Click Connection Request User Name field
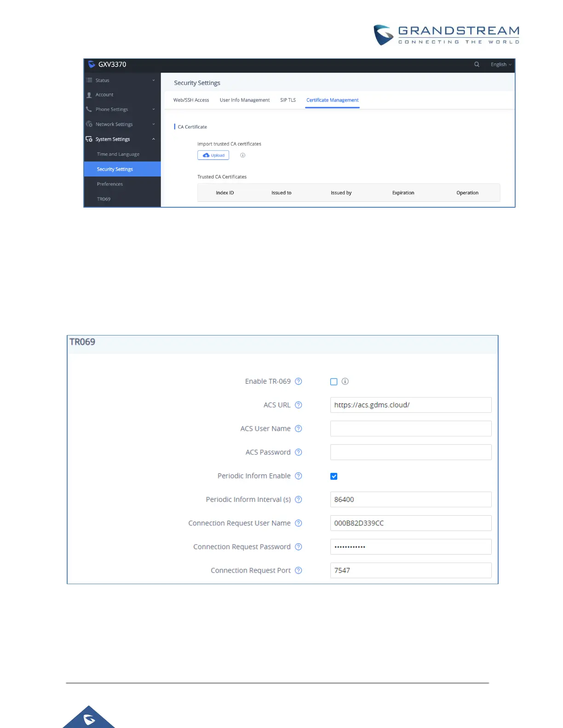563x728 pixels. pos(411,523)
